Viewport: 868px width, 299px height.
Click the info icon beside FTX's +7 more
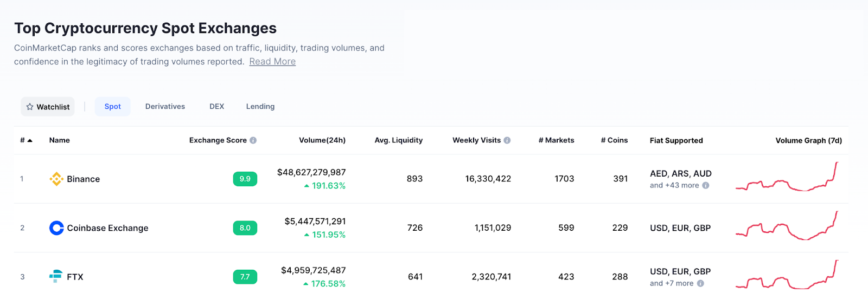(x=700, y=283)
